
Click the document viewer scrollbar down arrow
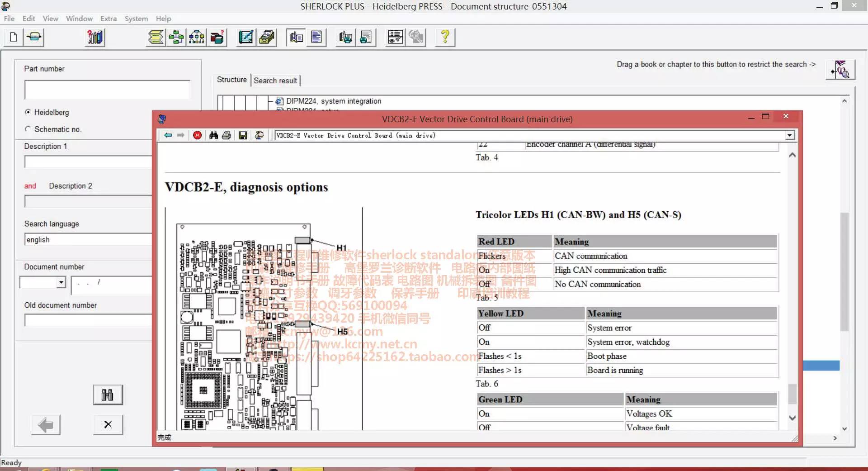pos(792,418)
